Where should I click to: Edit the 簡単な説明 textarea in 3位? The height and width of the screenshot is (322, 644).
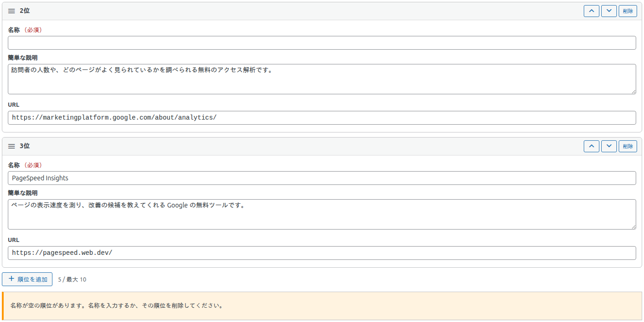tap(322, 214)
